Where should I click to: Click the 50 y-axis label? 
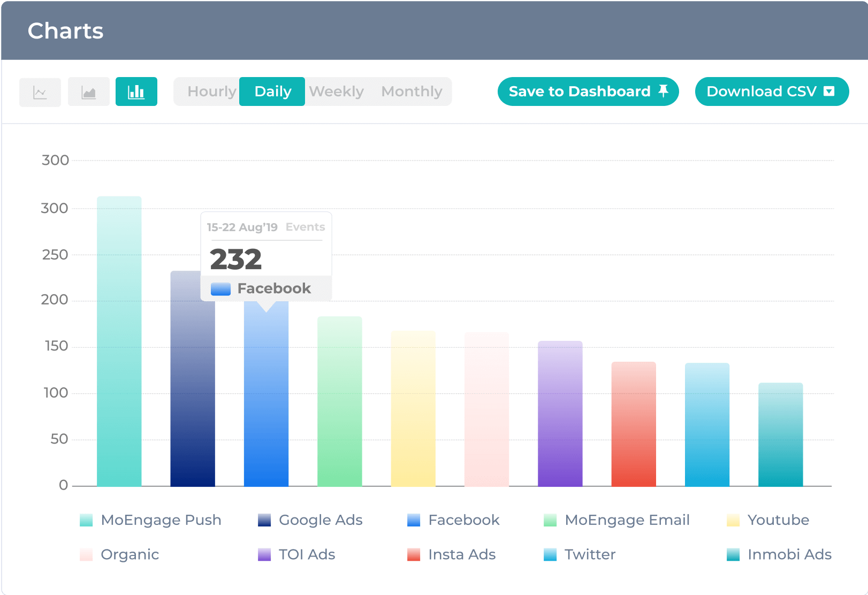(x=59, y=439)
